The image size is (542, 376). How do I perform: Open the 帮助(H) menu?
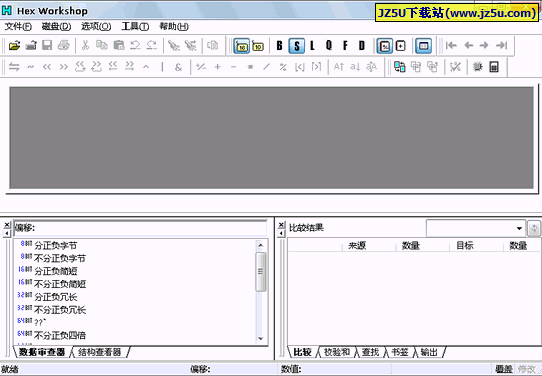click(x=174, y=26)
